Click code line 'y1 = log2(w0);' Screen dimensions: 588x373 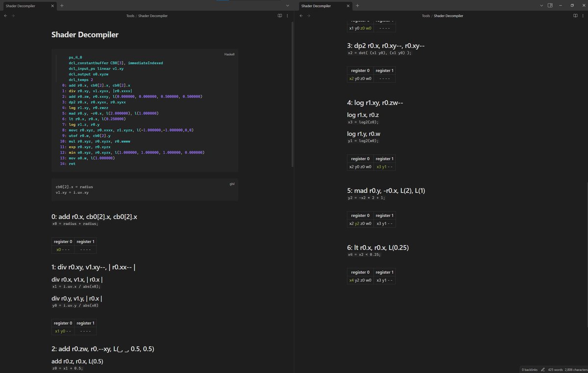(363, 140)
